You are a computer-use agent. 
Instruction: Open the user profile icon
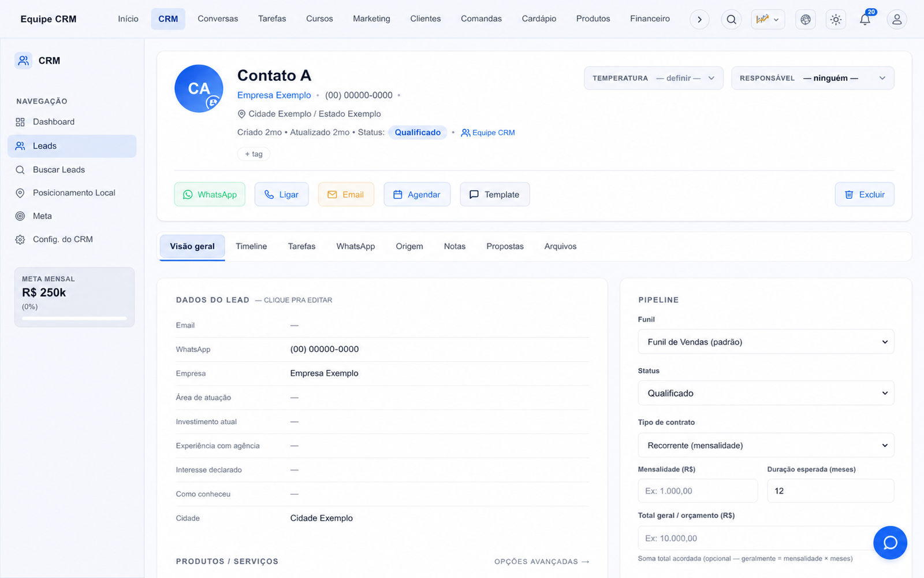(x=897, y=20)
